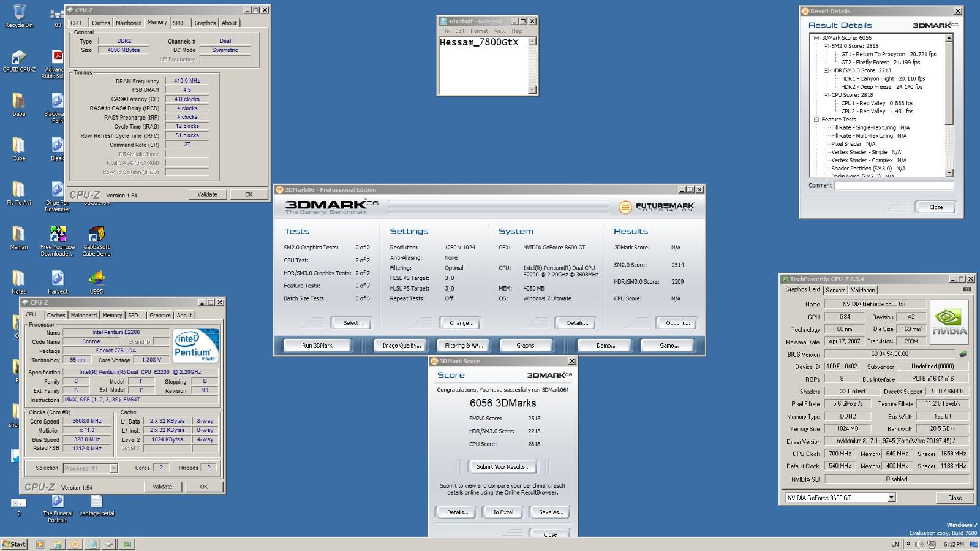Click the orange 3DMark taskbar button
The width and height of the screenshot is (980, 551).
(75, 544)
